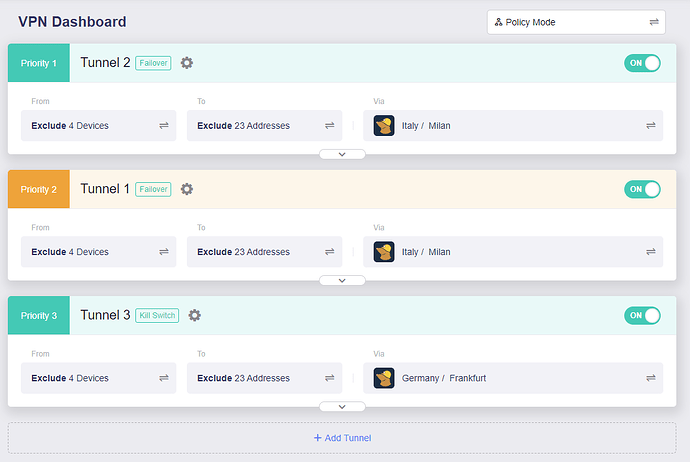The height and width of the screenshot is (462, 690).
Task: Click Kill Switch badge on Tunnel 3
Action: (x=157, y=315)
